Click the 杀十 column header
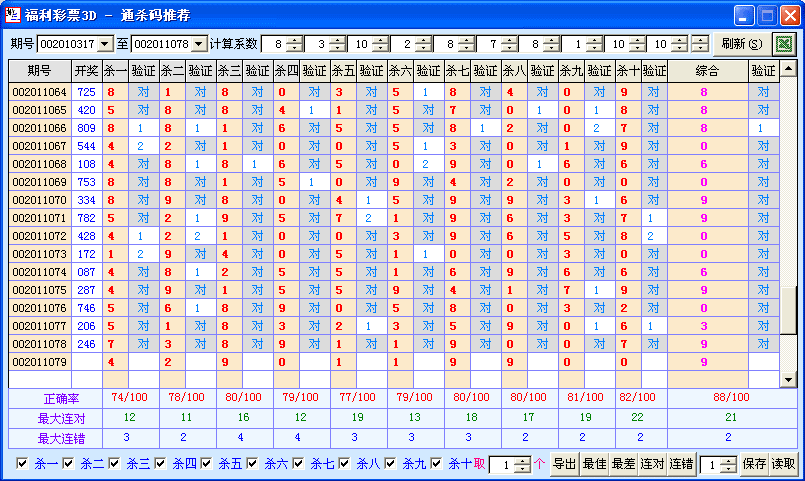This screenshot has height=481, width=805. [x=628, y=71]
